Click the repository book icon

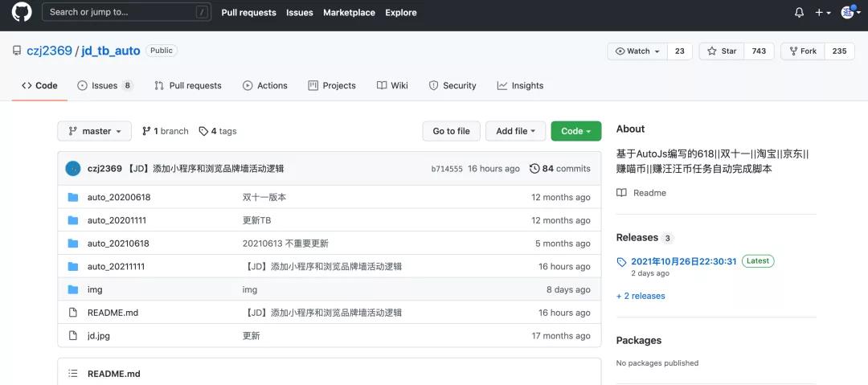click(x=17, y=51)
